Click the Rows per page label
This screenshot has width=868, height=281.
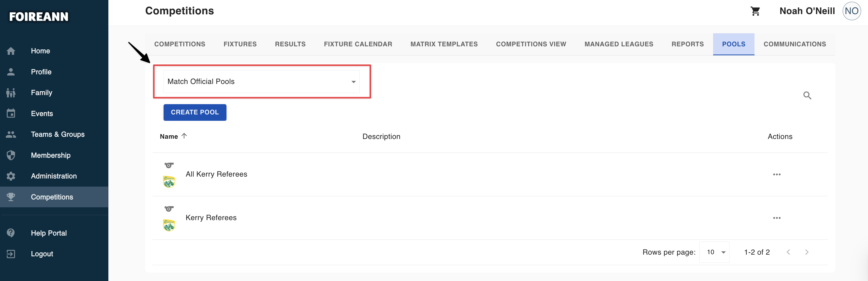pos(669,252)
